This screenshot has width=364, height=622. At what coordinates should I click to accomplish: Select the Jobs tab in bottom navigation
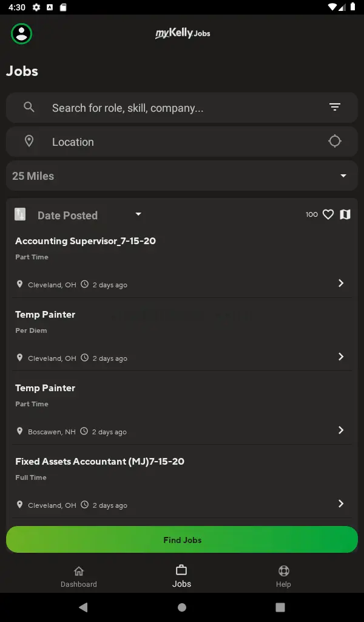181,576
